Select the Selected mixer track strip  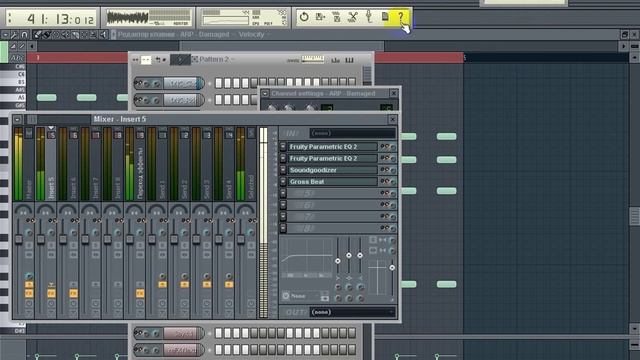point(246,164)
